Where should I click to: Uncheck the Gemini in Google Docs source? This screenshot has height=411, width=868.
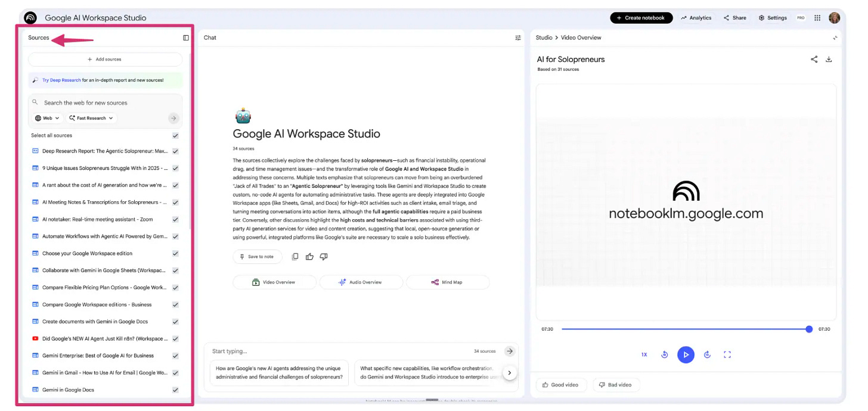(175, 390)
